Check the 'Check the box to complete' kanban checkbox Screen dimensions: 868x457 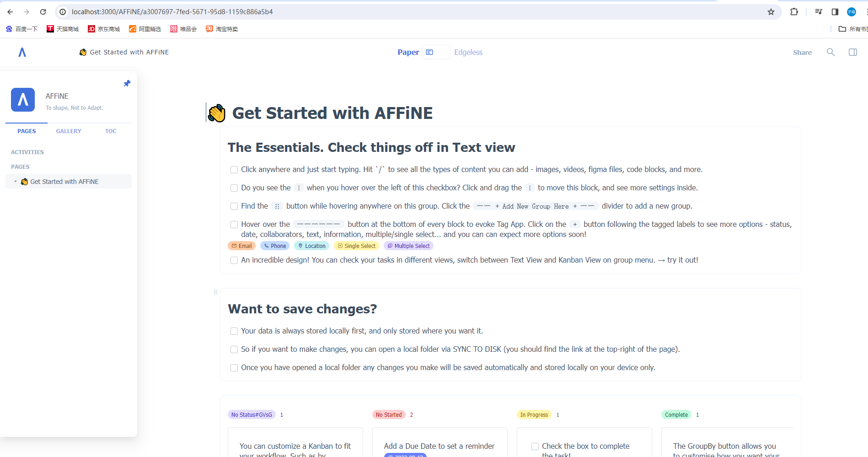(535, 446)
